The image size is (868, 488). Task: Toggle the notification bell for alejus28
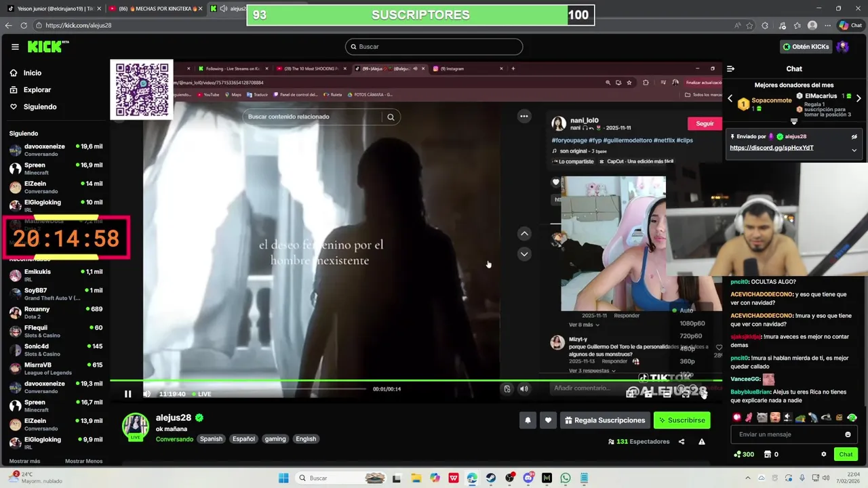coord(528,420)
